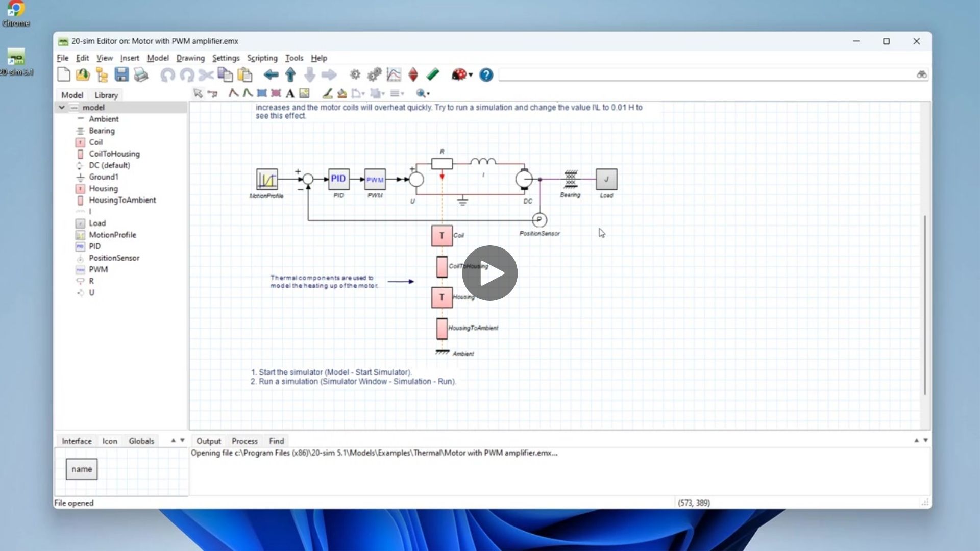
Task: Launch 20-sim 5.1 from the desktop
Action: pyautogui.click(x=17, y=59)
